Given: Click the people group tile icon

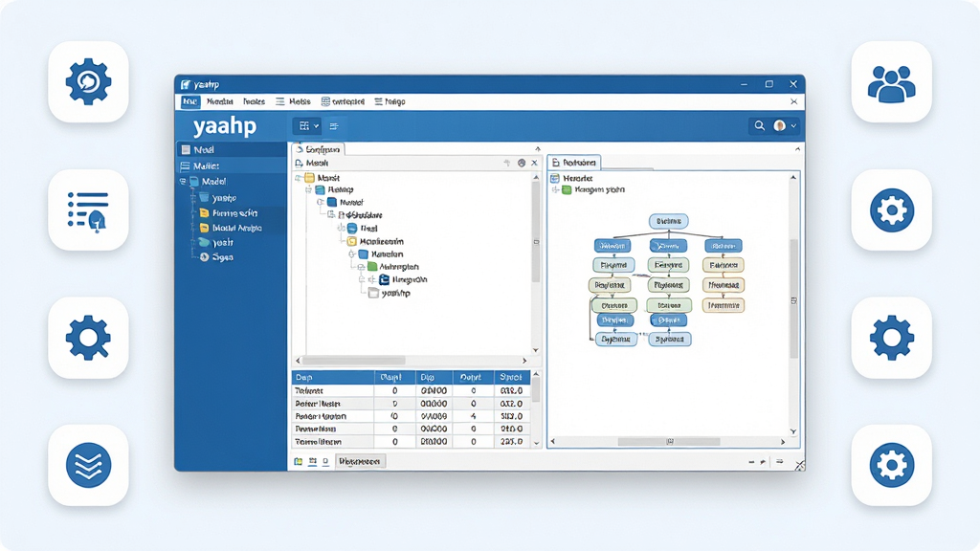Looking at the screenshot, I should coord(892,82).
